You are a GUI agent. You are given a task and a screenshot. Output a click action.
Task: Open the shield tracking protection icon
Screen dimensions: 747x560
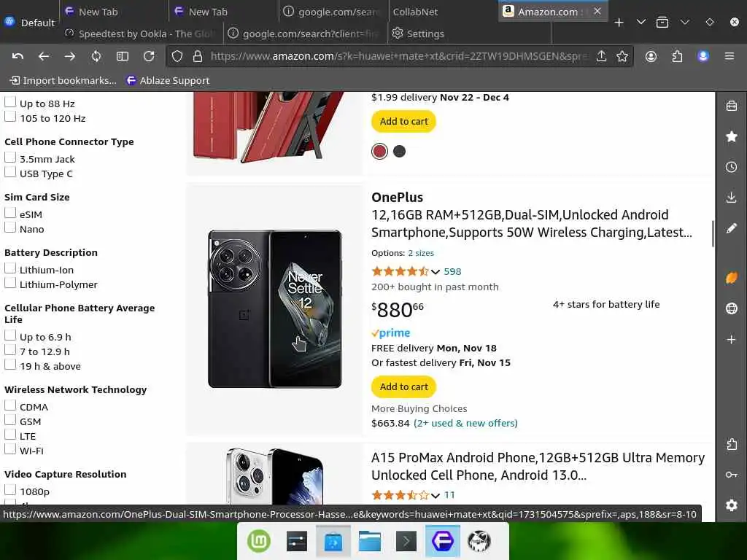coord(177,56)
